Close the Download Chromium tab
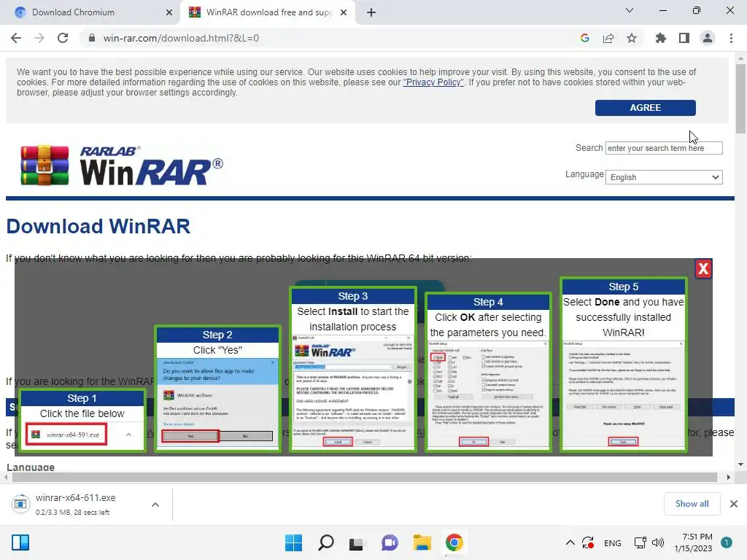747x560 pixels. click(x=169, y=12)
